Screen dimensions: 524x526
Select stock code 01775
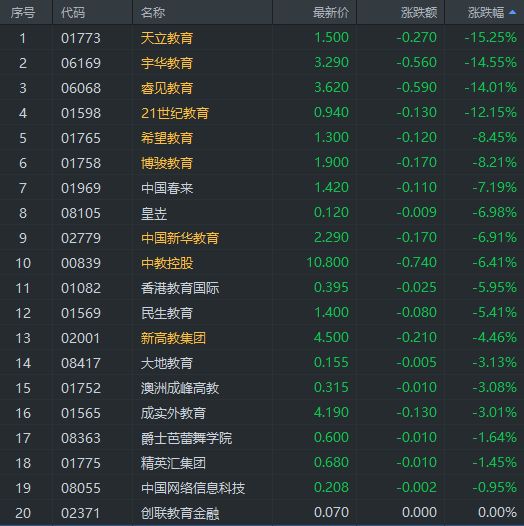point(81,463)
